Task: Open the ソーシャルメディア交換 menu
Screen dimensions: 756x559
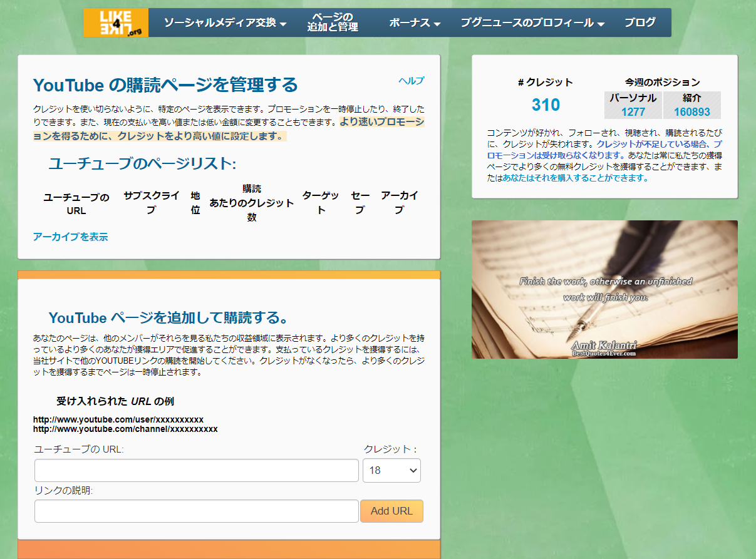Action: pyautogui.click(x=225, y=23)
